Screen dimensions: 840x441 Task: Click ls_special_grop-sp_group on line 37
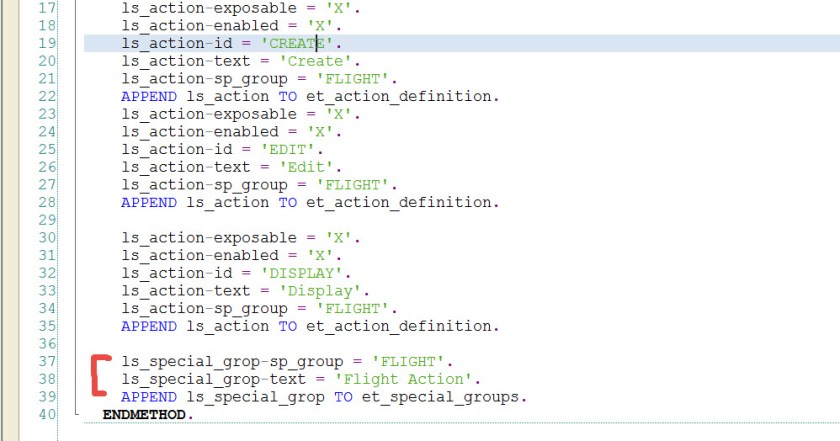point(232,362)
